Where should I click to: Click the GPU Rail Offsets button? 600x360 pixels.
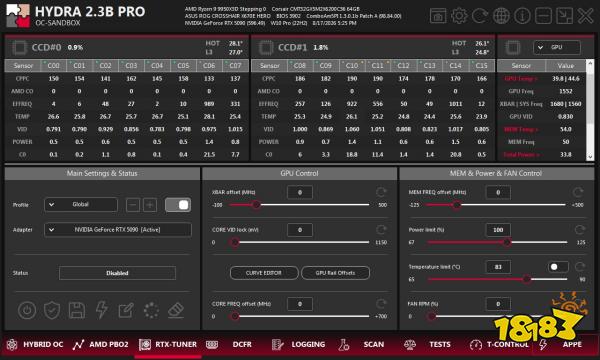pyautogui.click(x=336, y=273)
